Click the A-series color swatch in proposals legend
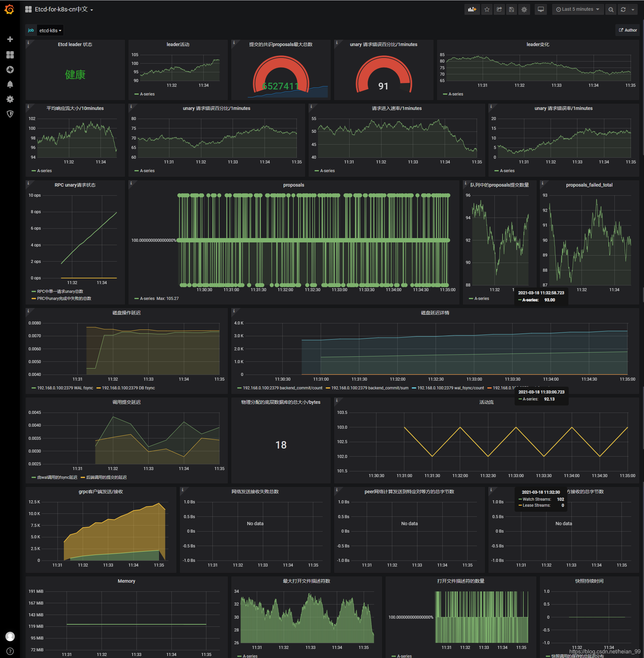Image resolution: width=644 pixels, height=658 pixels. pos(137,299)
